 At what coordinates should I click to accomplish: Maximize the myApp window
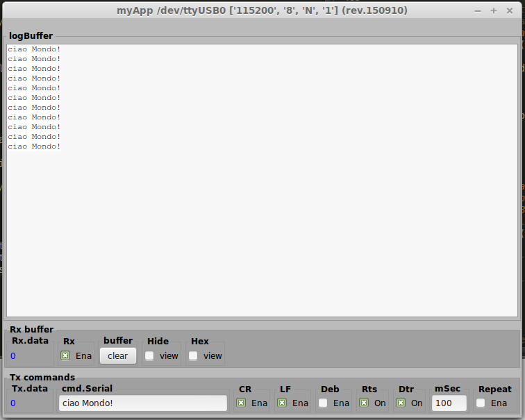pyautogui.click(x=494, y=10)
